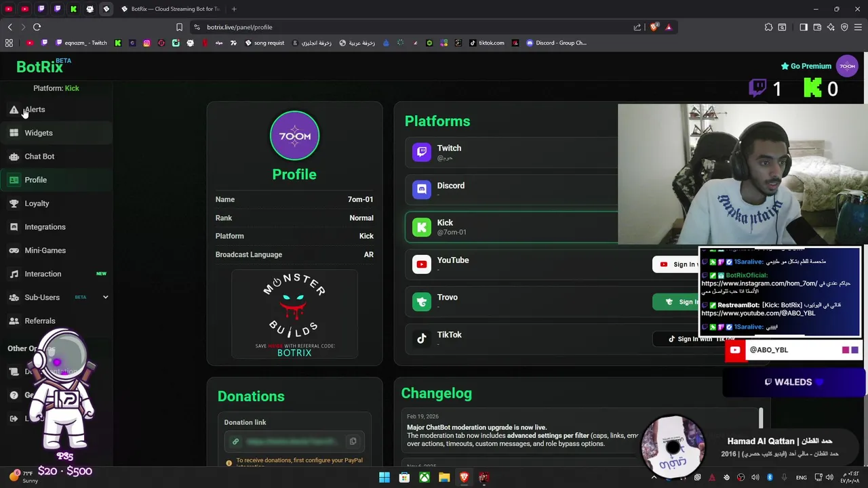Click the TikTok platform icon

422,339
